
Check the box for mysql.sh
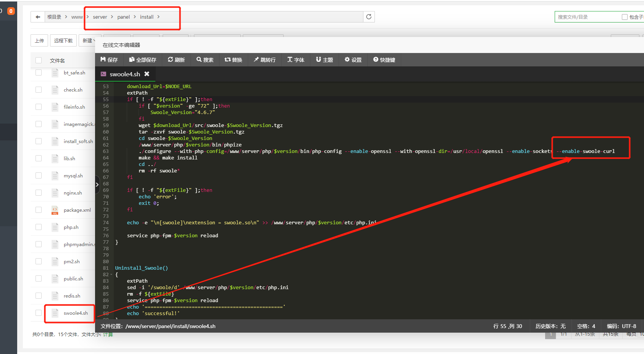click(39, 175)
